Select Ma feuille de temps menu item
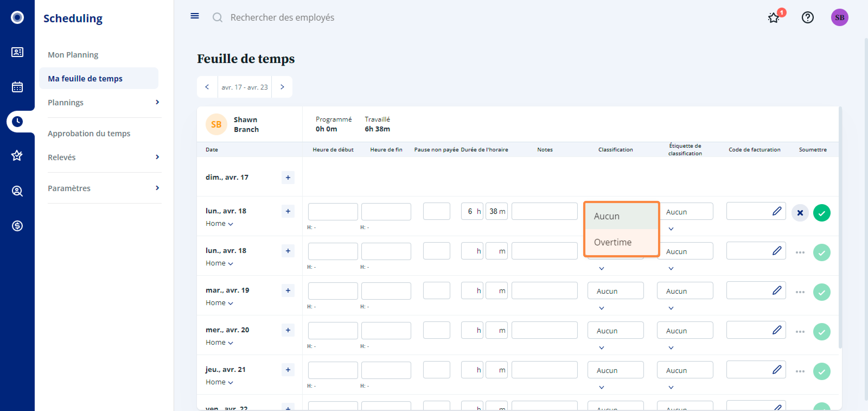This screenshot has height=411, width=868. tap(98, 78)
